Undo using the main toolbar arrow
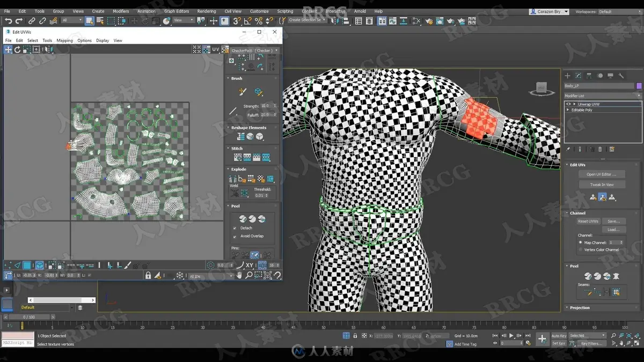Image resolution: width=644 pixels, height=362 pixels. [9, 21]
